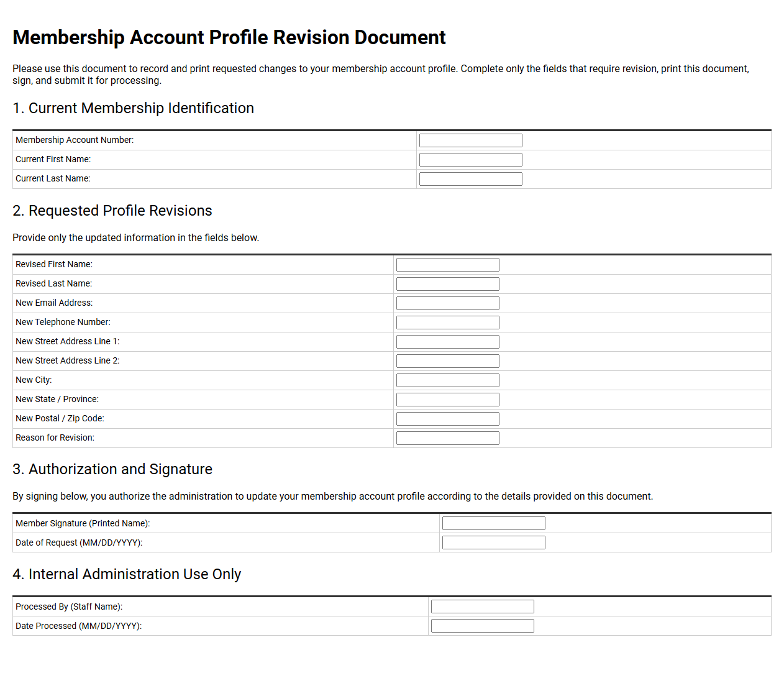Image resolution: width=784 pixels, height=696 pixels.
Task: Click the Processed By staff name field
Action: click(x=483, y=607)
